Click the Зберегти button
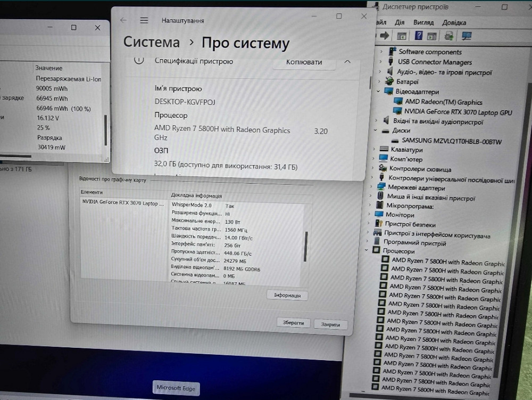This screenshot has width=532, height=400. pyautogui.click(x=293, y=323)
